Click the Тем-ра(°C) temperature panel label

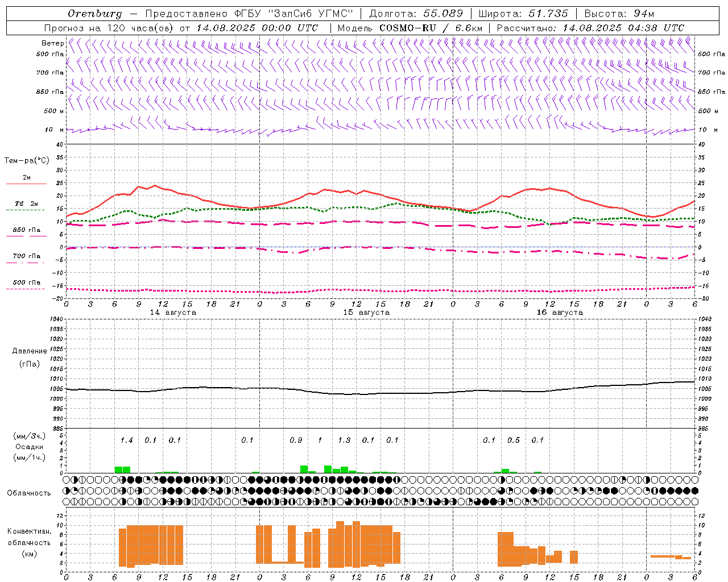(x=27, y=161)
